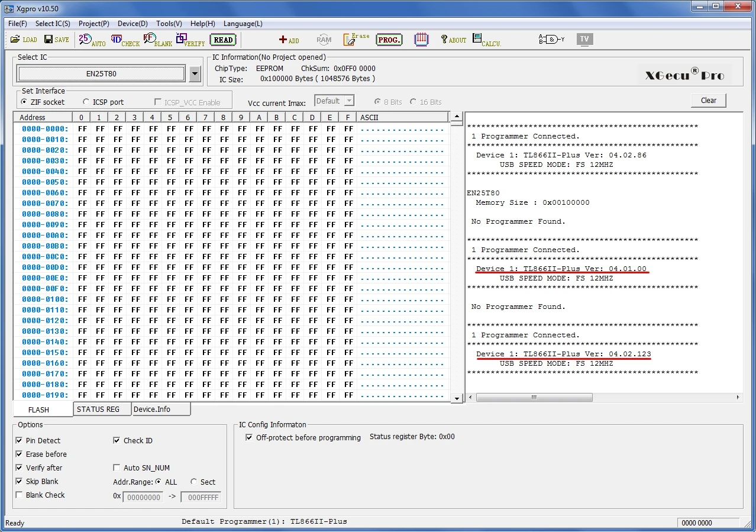Open the Language(L) menu
The image size is (756, 532).
pos(243,24)
